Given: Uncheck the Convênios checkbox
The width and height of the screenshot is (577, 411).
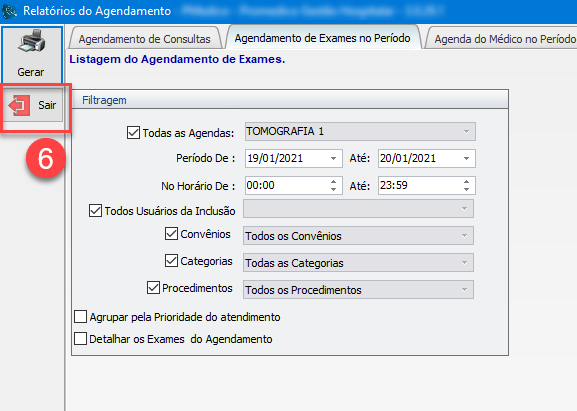Looking at the screenshot, I should click(171, 234).
